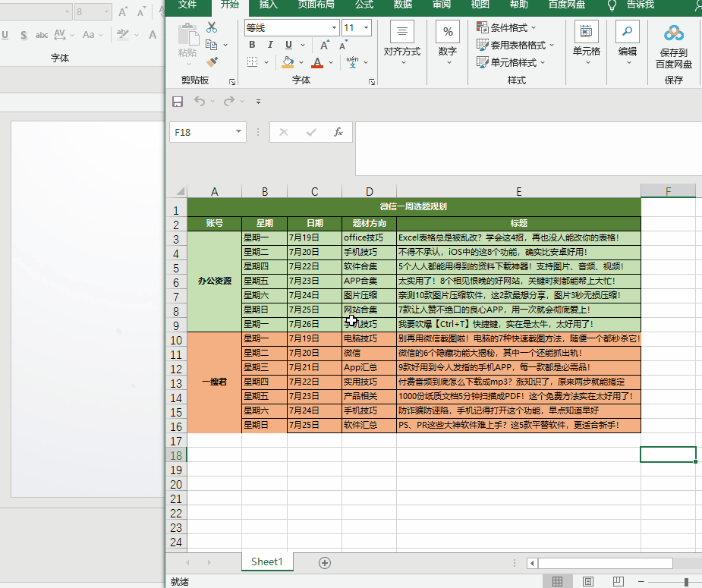Open customize quick access toolbar arrow
The image size is (702, 588).
click(258, 102)
